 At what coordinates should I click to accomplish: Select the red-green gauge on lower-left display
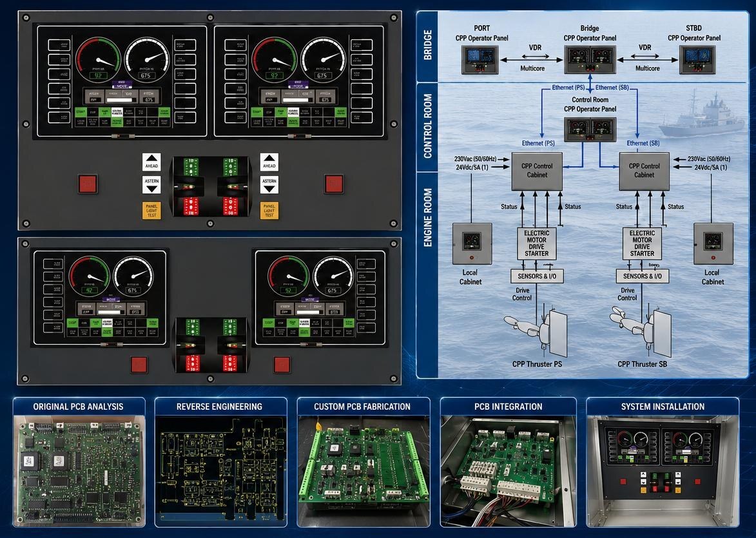point(89,276)
